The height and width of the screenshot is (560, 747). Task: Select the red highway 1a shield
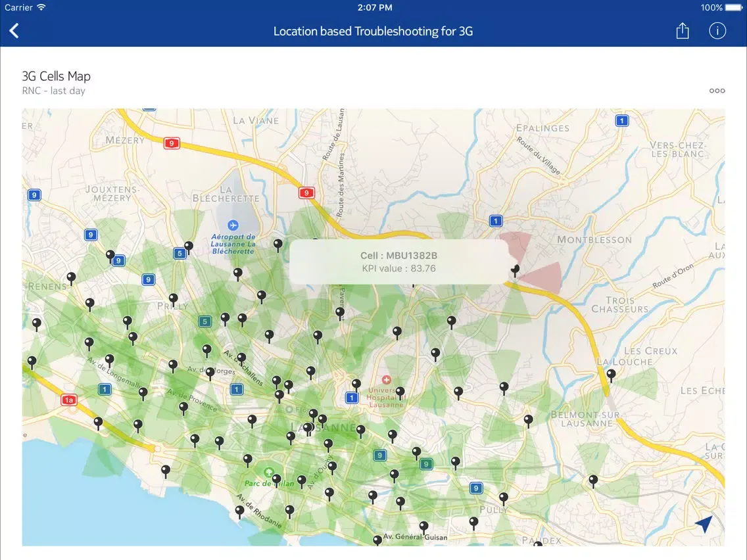click(68, 400)
